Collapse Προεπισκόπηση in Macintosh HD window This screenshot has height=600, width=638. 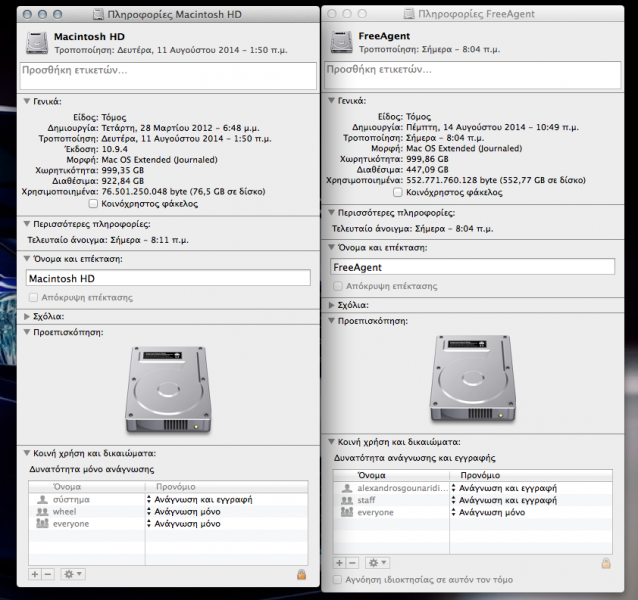pyautogui.click(x=27, y=332)
